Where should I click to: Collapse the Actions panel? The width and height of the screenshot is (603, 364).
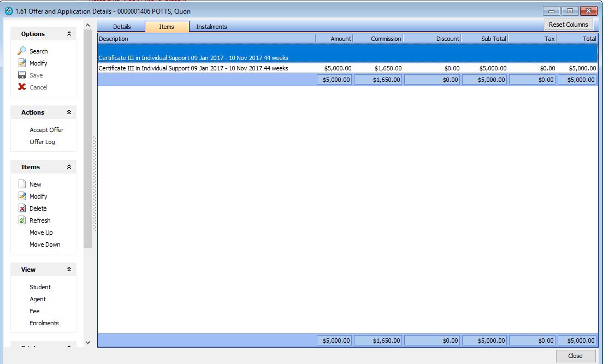pyautogui.click(x=69, y=112)
